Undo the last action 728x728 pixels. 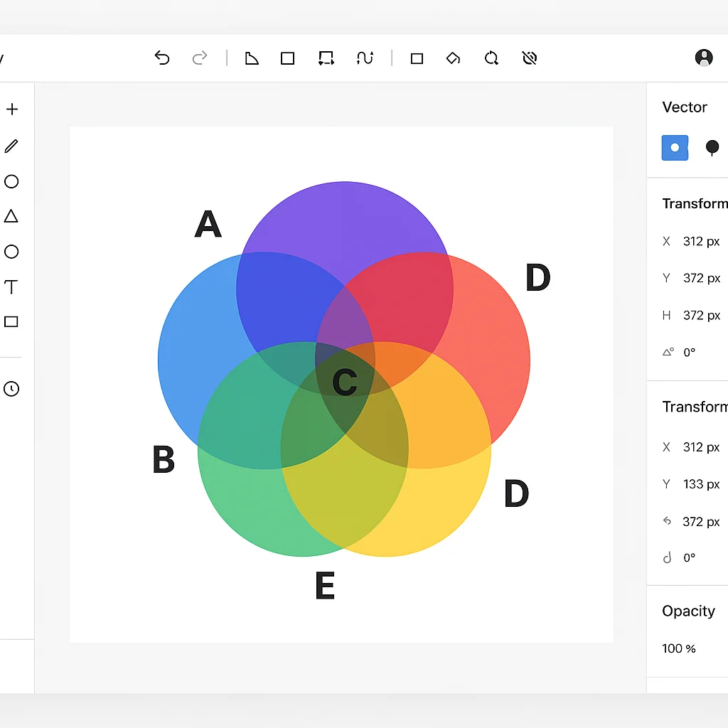(x=162, y=58)
